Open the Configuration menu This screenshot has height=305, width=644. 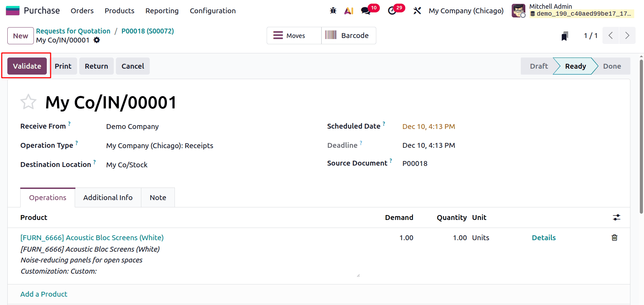213,11
